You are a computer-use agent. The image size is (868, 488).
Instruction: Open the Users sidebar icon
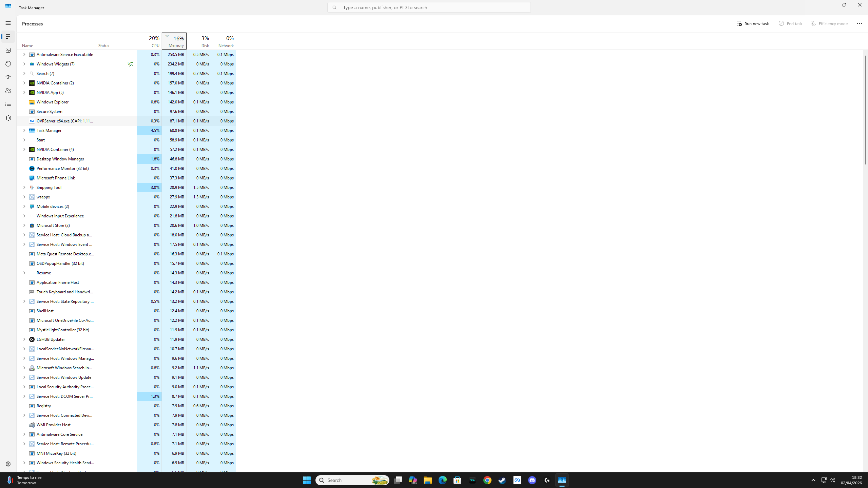pyautogui.click(x=8, y=91)
